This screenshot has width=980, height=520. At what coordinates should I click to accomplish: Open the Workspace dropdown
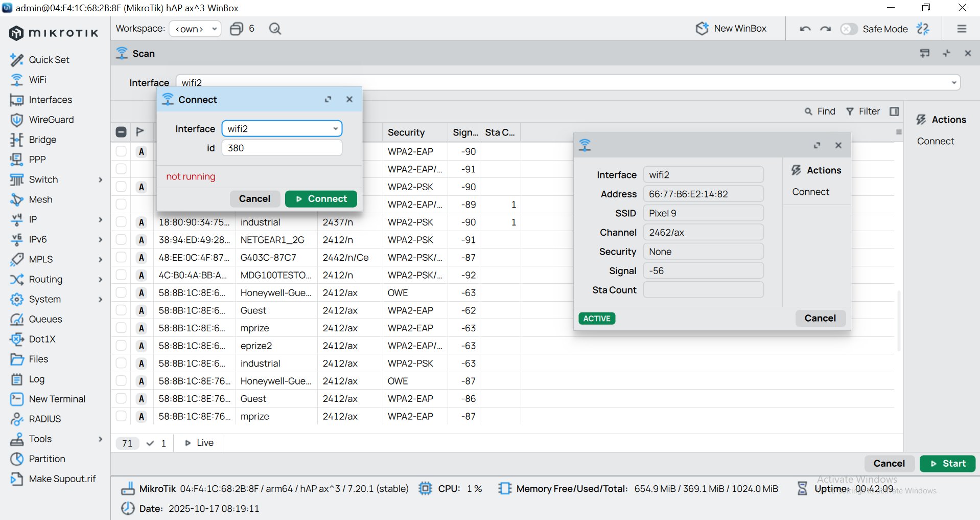(x=195, y=29)
